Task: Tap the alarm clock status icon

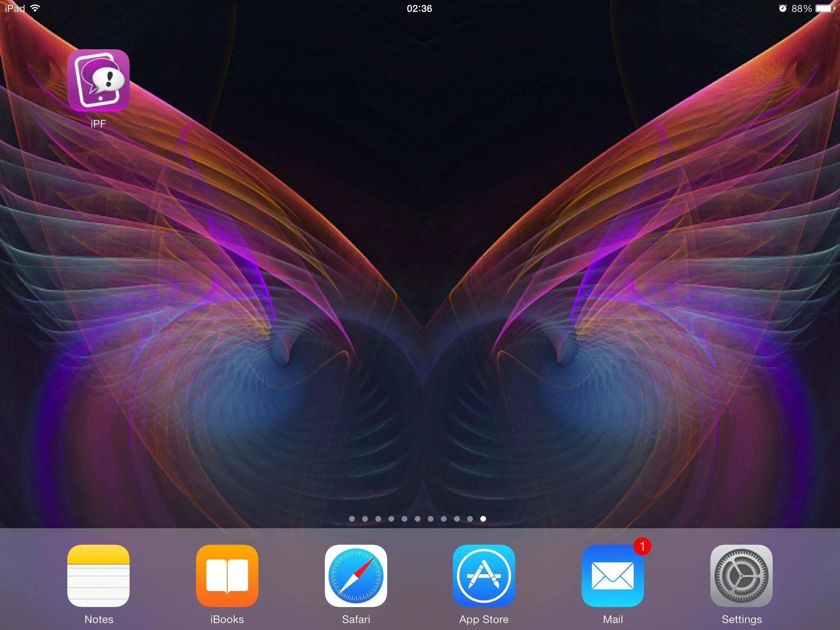Action: pyautogui.click(x=783, y=8)
